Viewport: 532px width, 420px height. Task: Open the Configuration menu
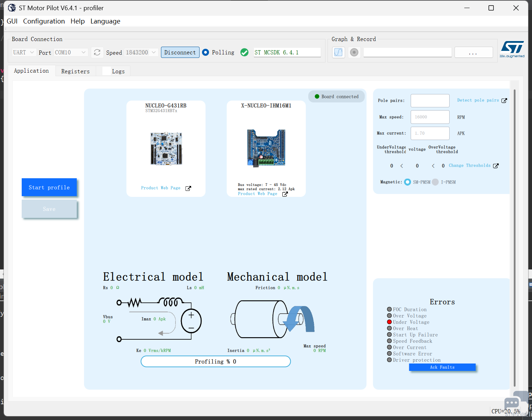click(44, 21)
